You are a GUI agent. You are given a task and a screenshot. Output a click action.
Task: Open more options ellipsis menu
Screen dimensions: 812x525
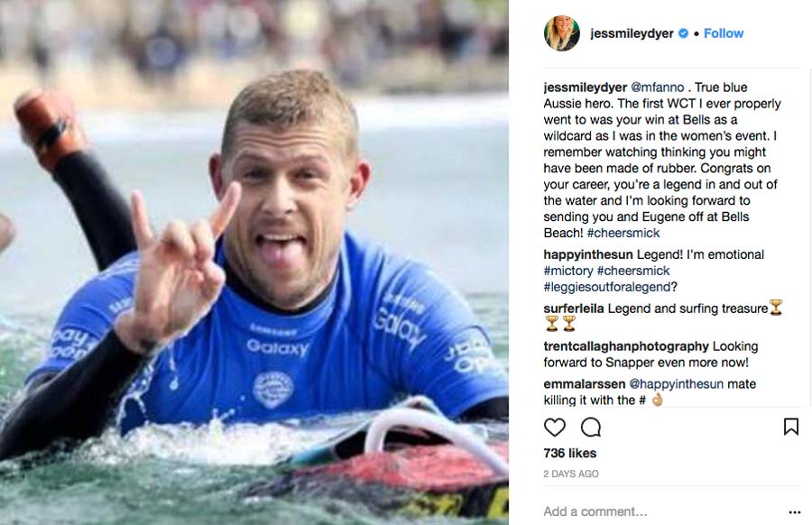[794, 512]
